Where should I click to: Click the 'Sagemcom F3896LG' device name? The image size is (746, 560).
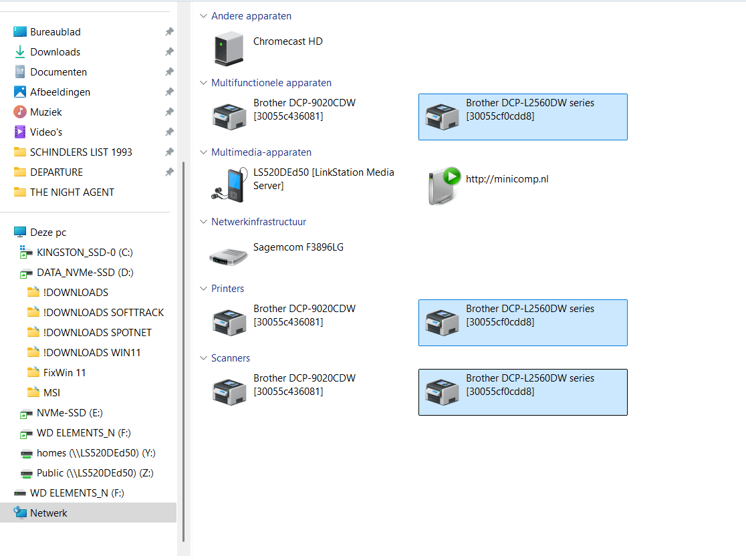click(x=298, y=247)
